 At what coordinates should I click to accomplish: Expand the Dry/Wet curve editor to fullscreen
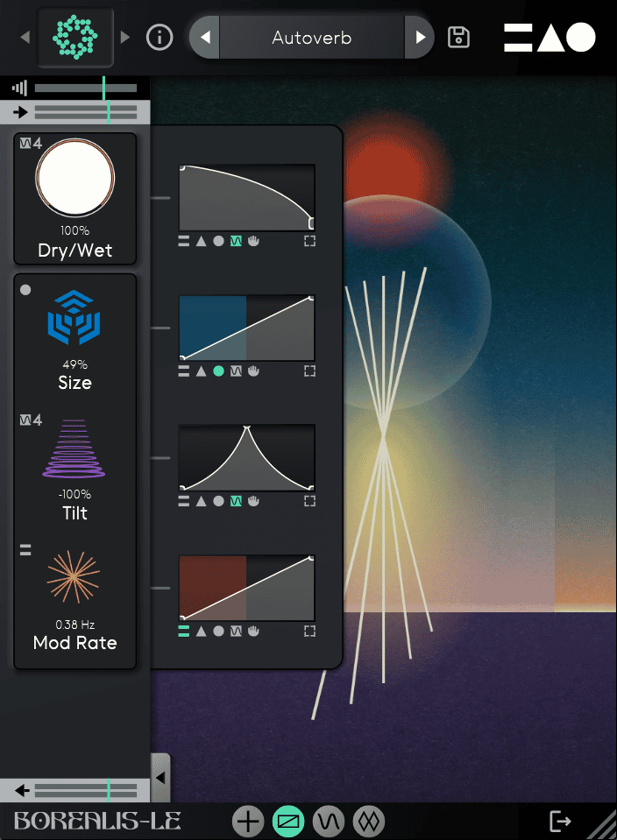tap(309, 241)
